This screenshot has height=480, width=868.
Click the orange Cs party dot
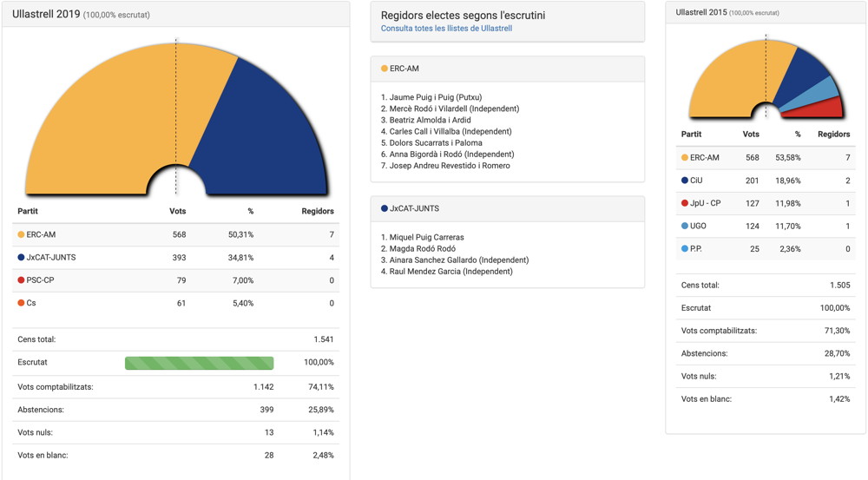pyautogui.click(x=21, y=303)
